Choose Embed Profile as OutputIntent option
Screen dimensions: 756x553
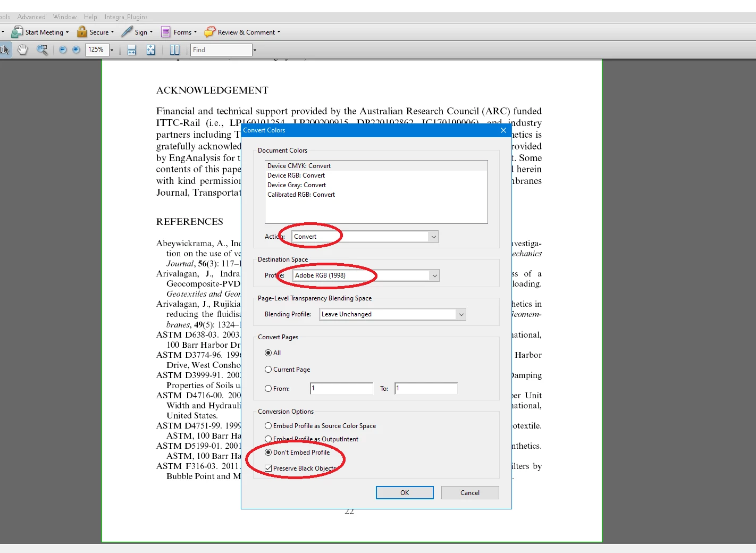click(268, 439)
